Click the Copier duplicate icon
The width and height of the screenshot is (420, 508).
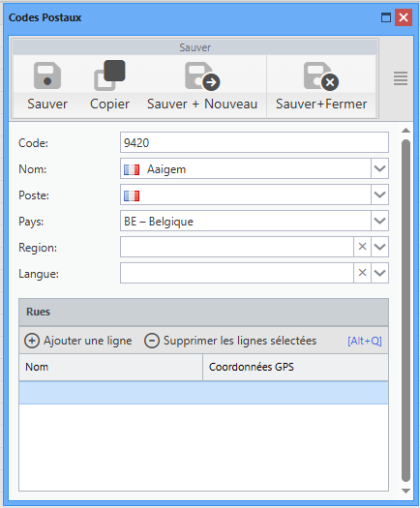(109, 75)
